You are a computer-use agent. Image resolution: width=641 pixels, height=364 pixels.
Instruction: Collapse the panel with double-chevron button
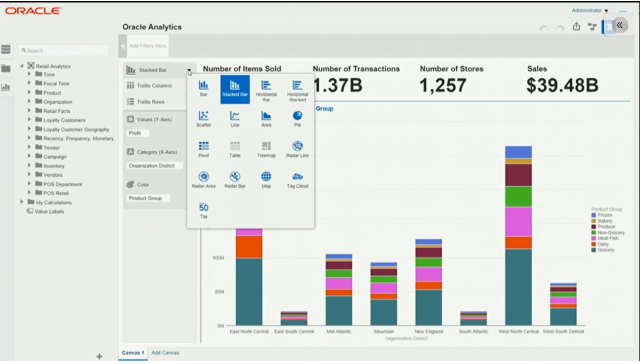[x=620, y=25]
